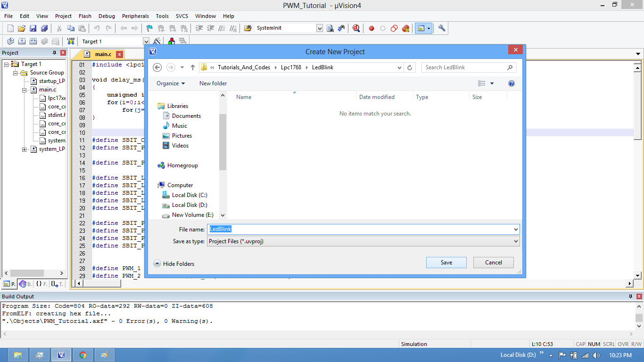Collapse folder pane with Hide Folders
Screen dimensions: 644x362
click(x=174, y=264)
